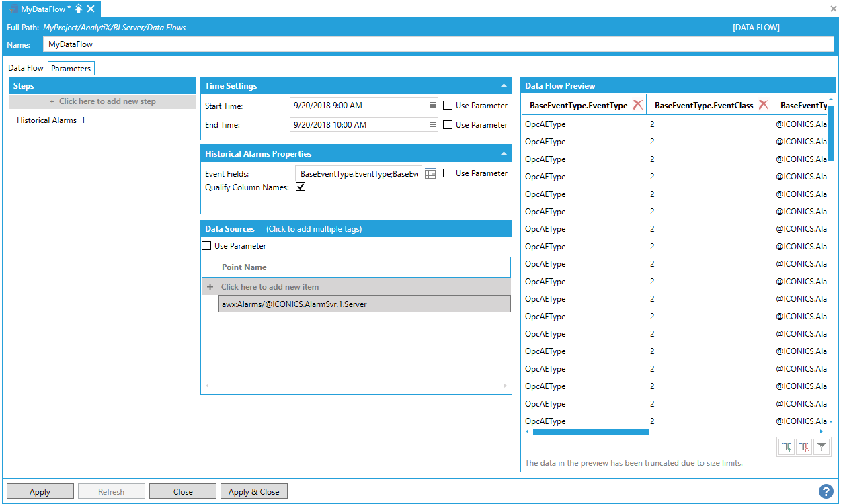Click 'Click to add multiple tags' link
This screenshot has height=504, width=841.
click(314, 229)
